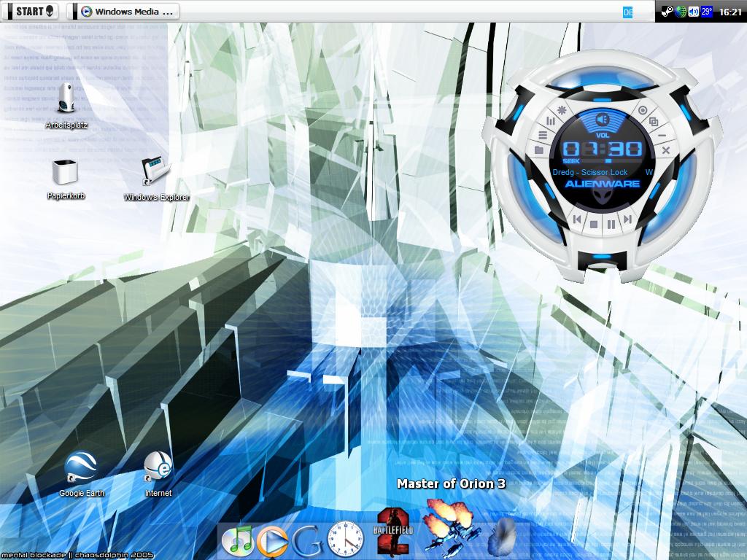Click the globe network tray icon
Image resolution: width=747 pixels, height=560 pixels.
(x=681, y=12)
